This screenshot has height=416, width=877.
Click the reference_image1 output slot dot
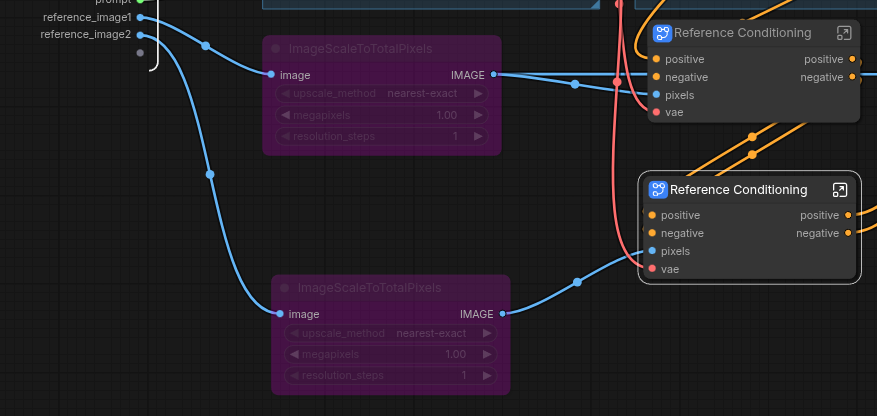(x=140, y=18)
